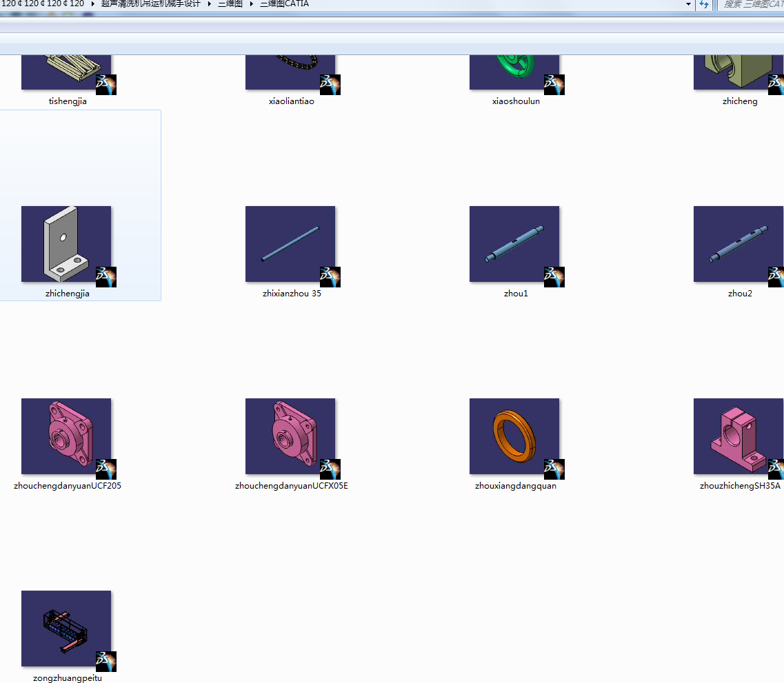Image resolution: width=784 pixels, height=683 pixels.
Task: Click 三维图CATIA in the address breadcrumb
Action: [284, 3]
